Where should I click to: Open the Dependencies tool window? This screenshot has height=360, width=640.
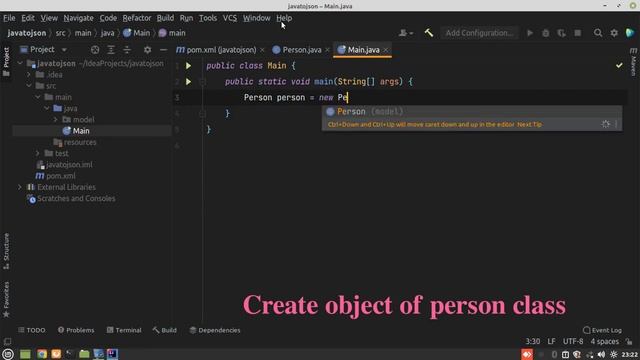[x=215, y=330]
